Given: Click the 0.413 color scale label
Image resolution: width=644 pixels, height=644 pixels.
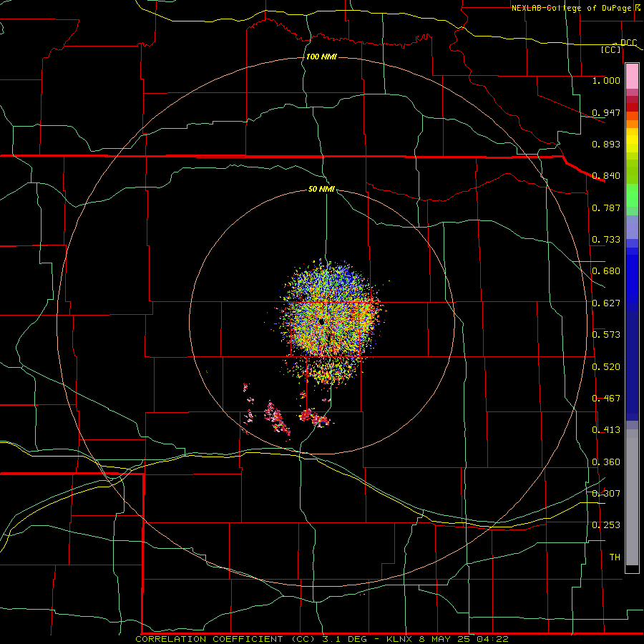Looking at the screenshot, I should (606, 430).
